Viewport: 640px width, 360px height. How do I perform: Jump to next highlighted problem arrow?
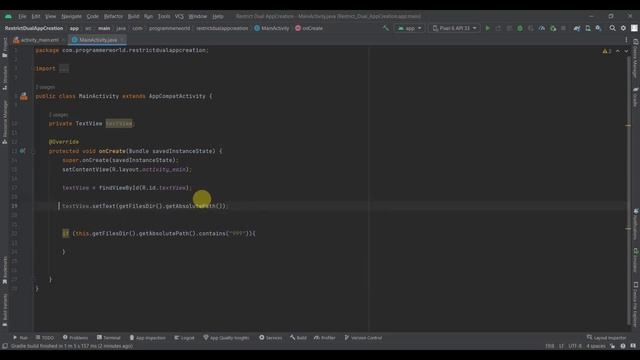click(x=626, y=51)
